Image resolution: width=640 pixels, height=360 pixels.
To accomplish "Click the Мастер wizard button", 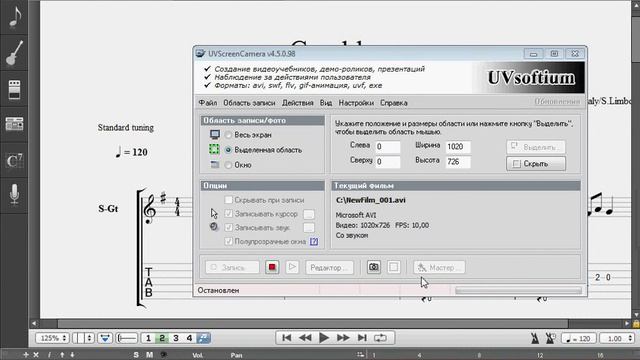I will (439, 267).
